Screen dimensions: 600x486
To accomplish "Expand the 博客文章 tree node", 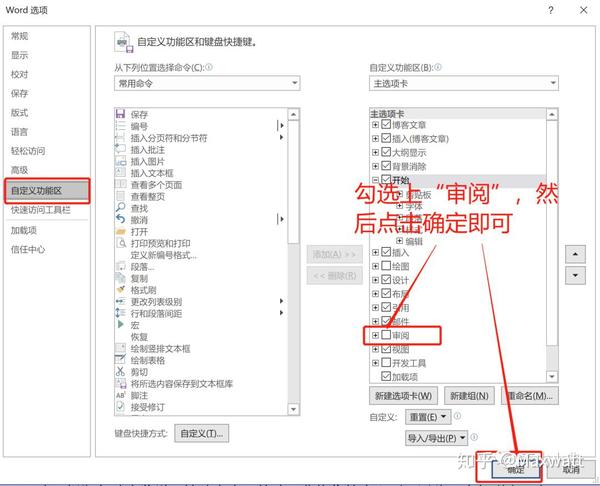I will (x=375, y=125).
